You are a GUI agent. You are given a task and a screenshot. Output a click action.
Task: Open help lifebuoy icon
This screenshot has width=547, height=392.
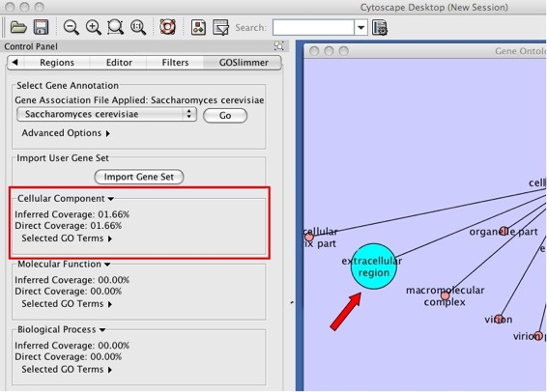[167, 27]
